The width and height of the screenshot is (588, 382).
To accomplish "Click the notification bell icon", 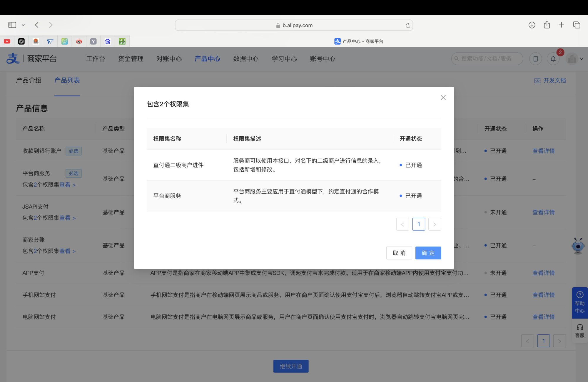I will (x=553, y=59).
